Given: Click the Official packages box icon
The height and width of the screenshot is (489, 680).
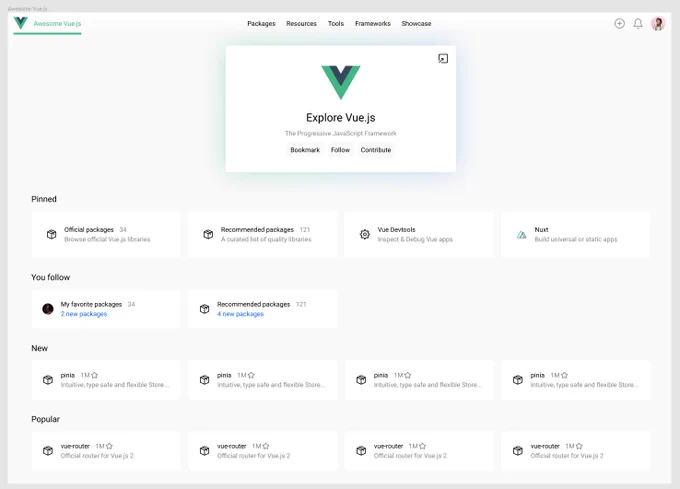Looking at the screenshot, I should [x=52, y=235].
